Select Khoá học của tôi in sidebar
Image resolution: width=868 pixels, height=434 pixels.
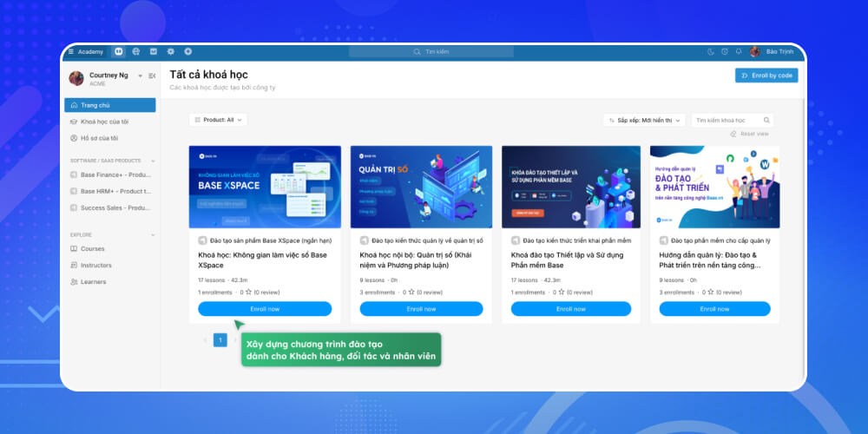(x=104, y=122)
